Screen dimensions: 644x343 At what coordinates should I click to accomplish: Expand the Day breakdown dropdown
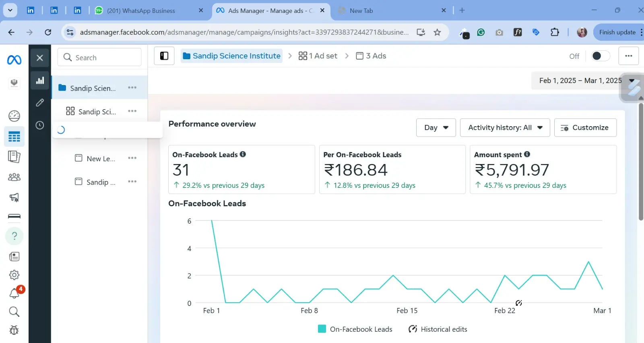pyautogui.click(x=436, y=128)
